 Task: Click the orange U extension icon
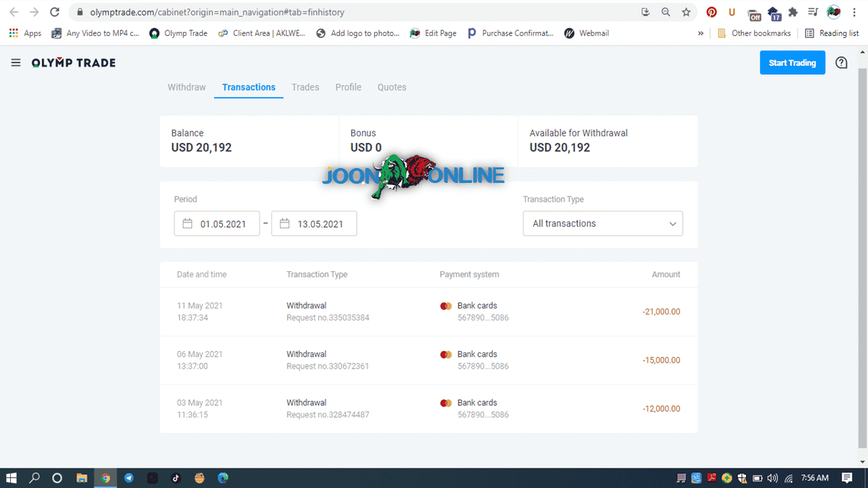[732, 12]
